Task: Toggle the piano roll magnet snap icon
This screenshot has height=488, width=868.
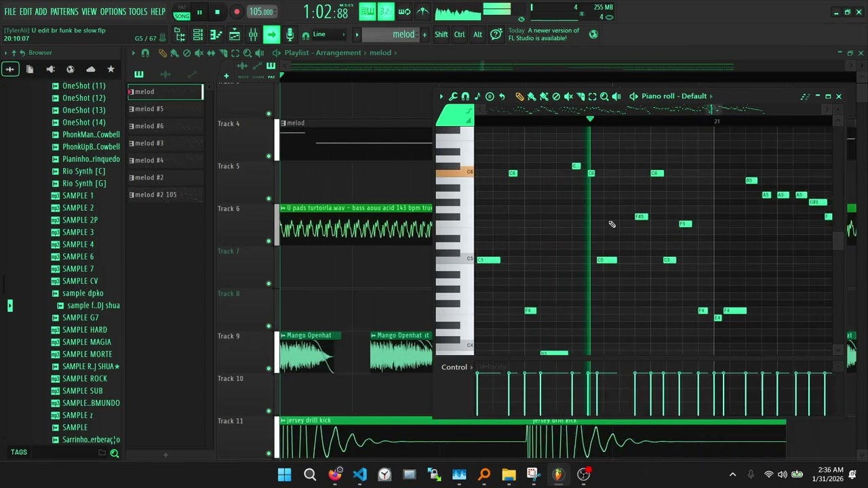Action: (x=465, y=96)
